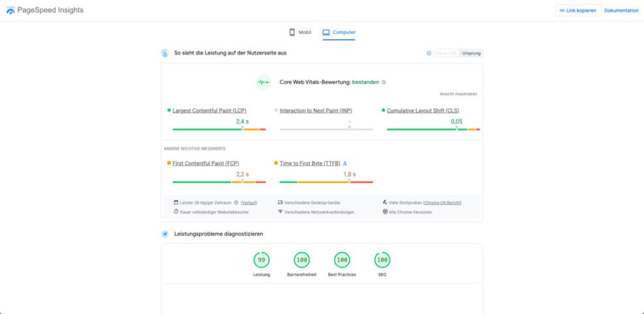Screen dimensions: 644x314
Task: Click the 'bestanden' status text
Action: click(x=365, y=82)
